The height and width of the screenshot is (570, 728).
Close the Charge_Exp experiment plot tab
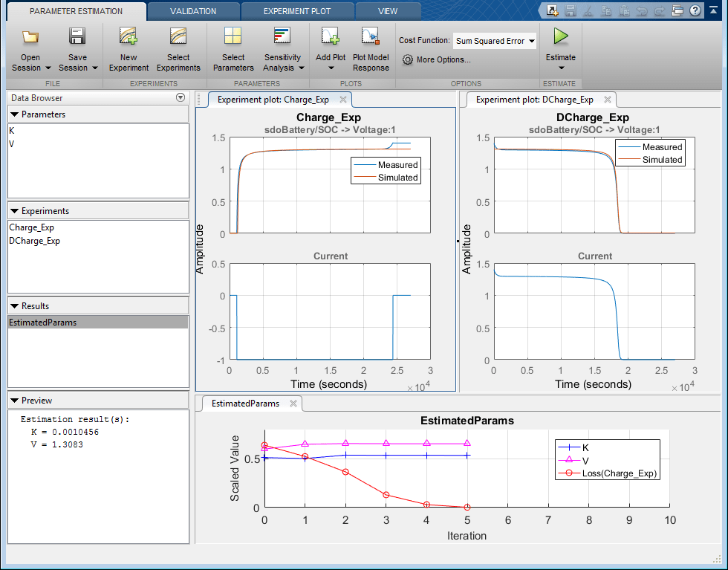pos(342,100)
